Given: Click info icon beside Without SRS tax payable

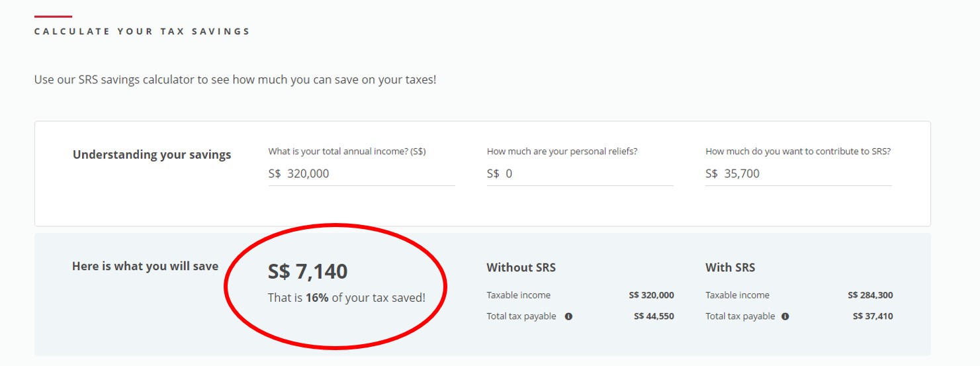Looking at the screenshot, I should [x=568, y=316].
